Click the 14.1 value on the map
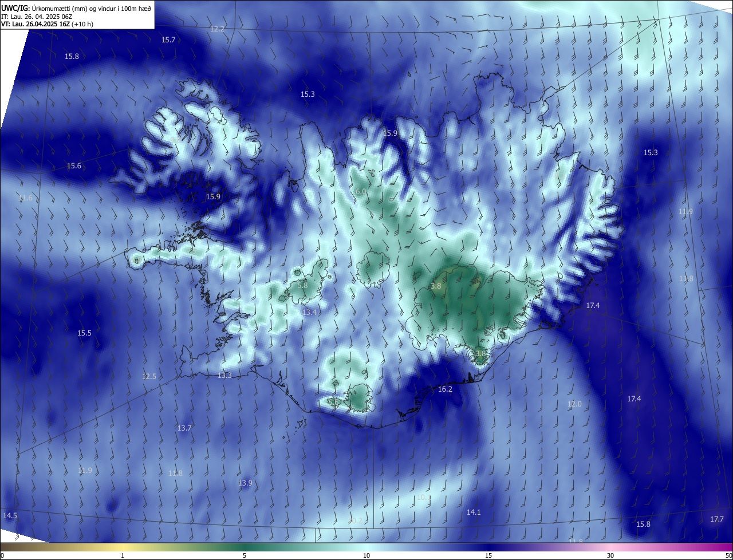Image resolution: width=733 pixels, height=560 pixels. pyautogui.click(x=474, y=512)
